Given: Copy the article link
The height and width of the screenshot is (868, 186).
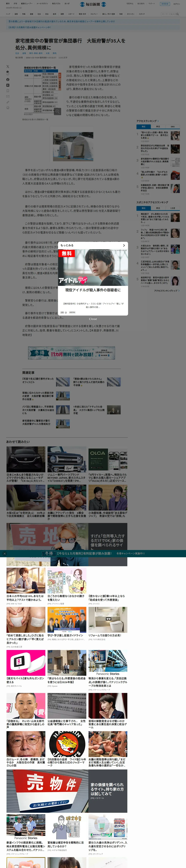Looking at the screenshot, I should 8,102.
